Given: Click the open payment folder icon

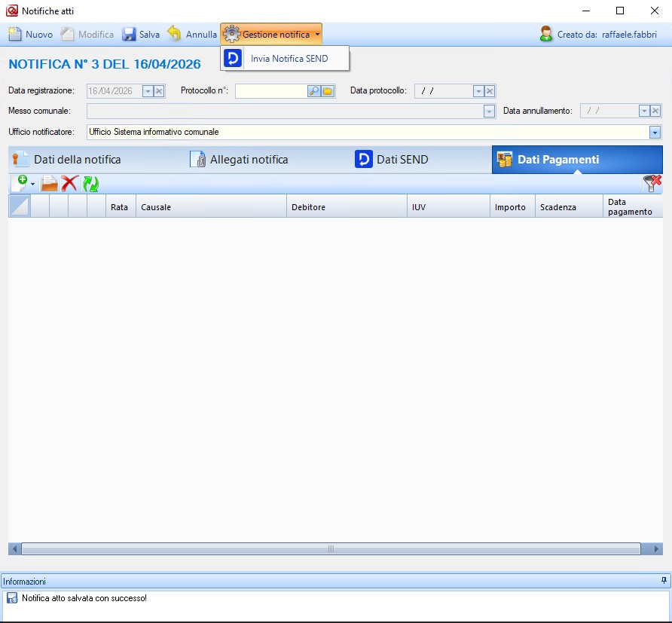Looking at the screenshot, I should [49, 183].
